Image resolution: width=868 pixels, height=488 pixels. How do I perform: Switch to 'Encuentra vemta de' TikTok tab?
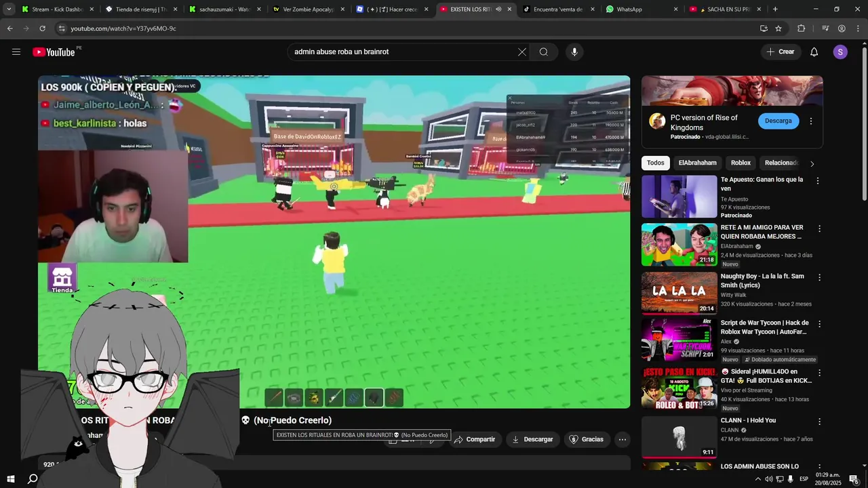tap(557, 9)
